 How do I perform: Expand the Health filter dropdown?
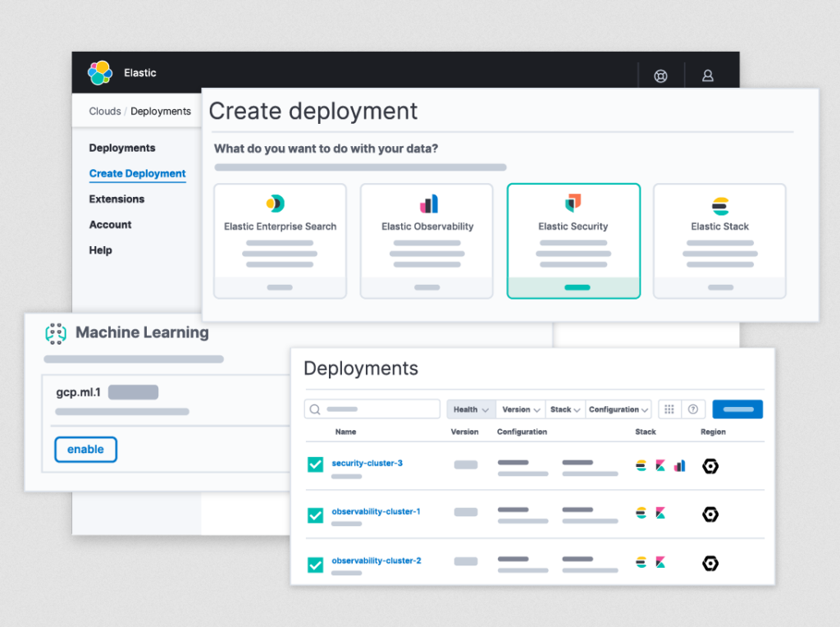coord(472,410)
